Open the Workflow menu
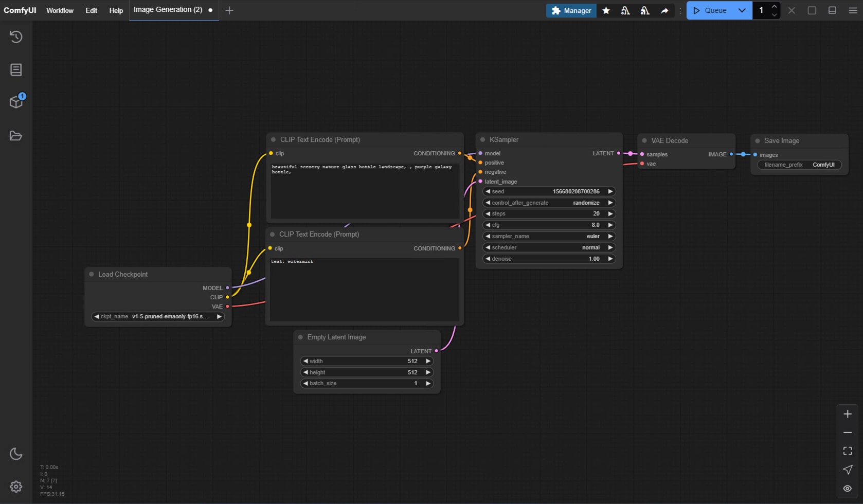 pyautogui.click(x=60, y=10)
